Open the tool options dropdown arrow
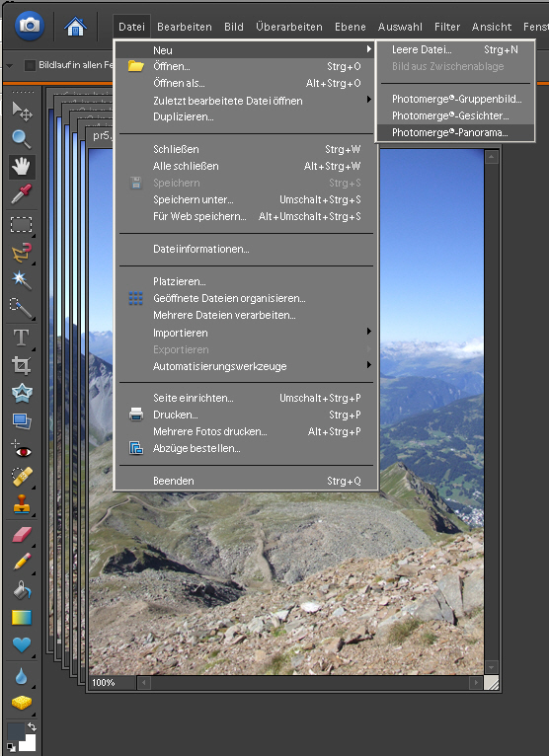This screenshot has width=549, height=756. pos(10,65)
